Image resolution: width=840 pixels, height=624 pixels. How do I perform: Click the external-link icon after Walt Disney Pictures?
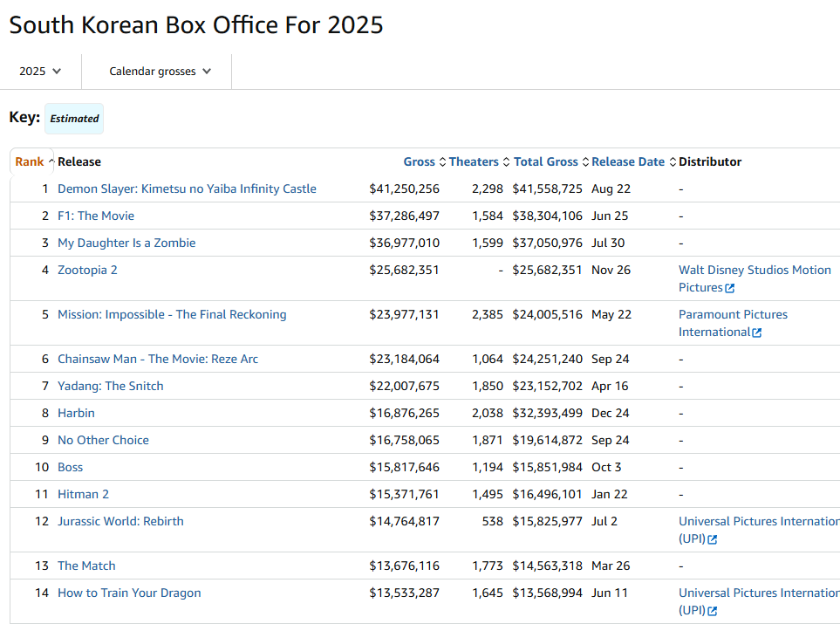(729, 288)
